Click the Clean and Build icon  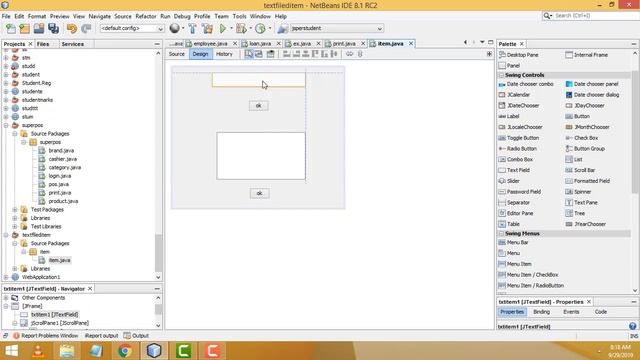(207, 28)
